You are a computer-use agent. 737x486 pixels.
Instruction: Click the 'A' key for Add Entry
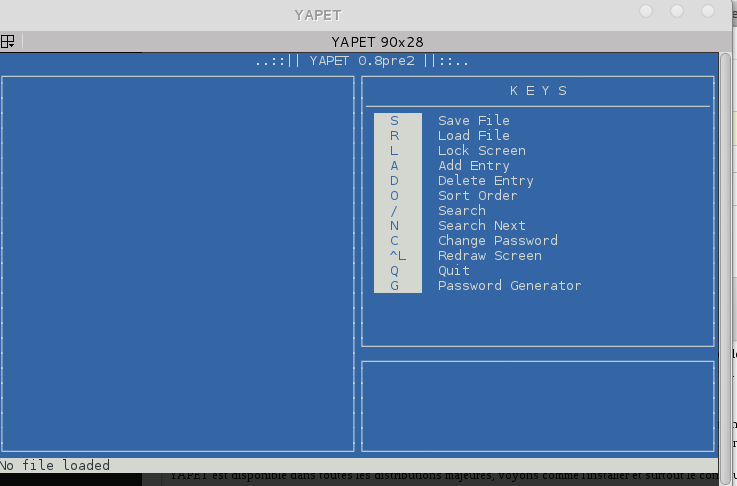point(394,166)
